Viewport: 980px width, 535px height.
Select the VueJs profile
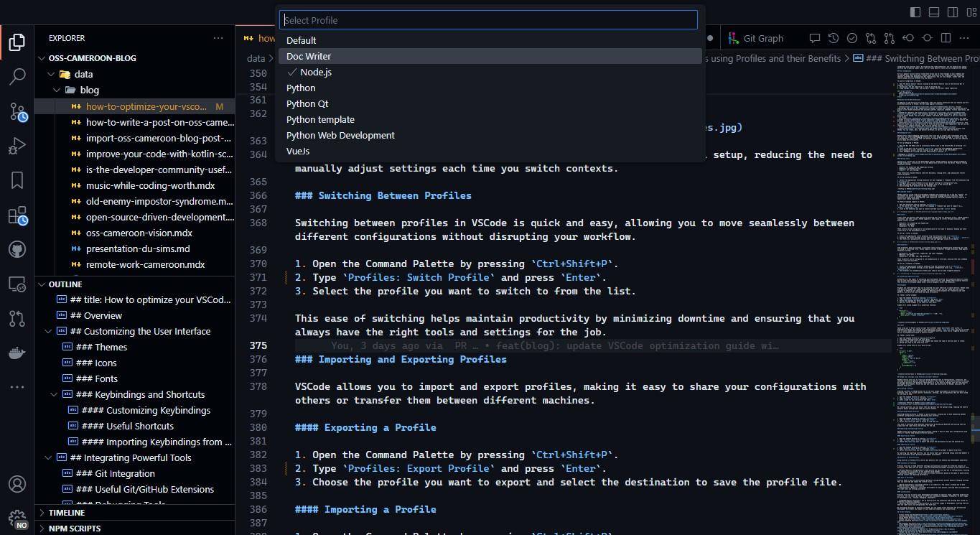(490, 151)
